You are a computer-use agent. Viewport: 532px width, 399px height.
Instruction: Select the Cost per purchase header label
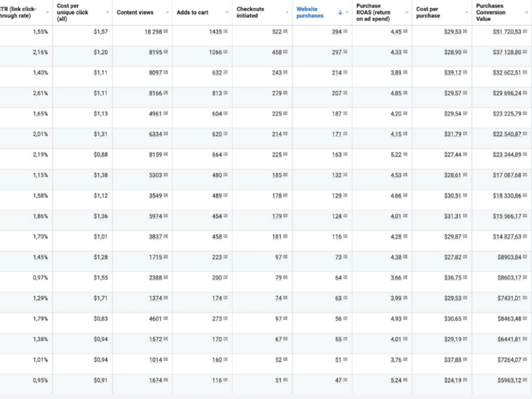point(428,13)
